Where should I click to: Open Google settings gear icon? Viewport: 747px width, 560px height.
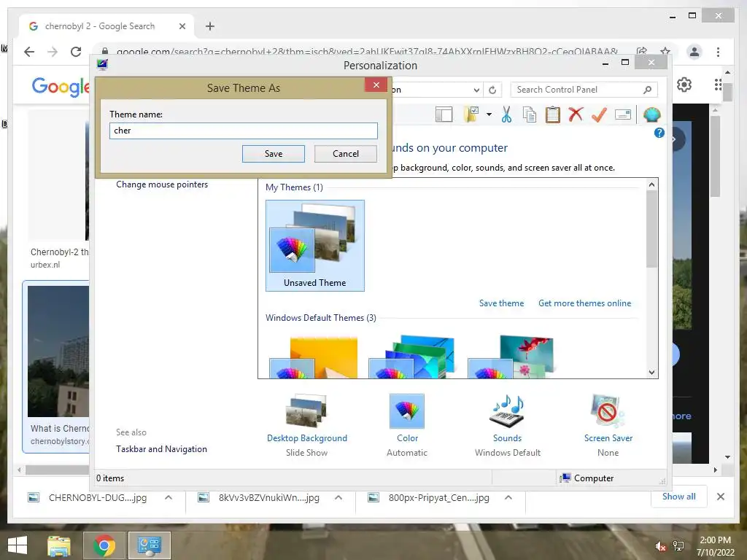tap(684, 85)
